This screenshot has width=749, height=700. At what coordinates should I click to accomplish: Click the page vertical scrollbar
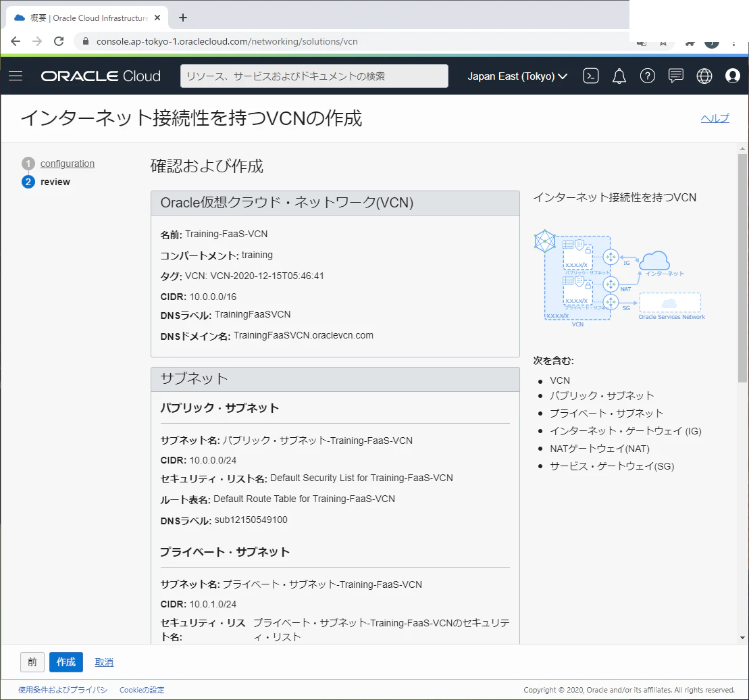click(742, 268)
